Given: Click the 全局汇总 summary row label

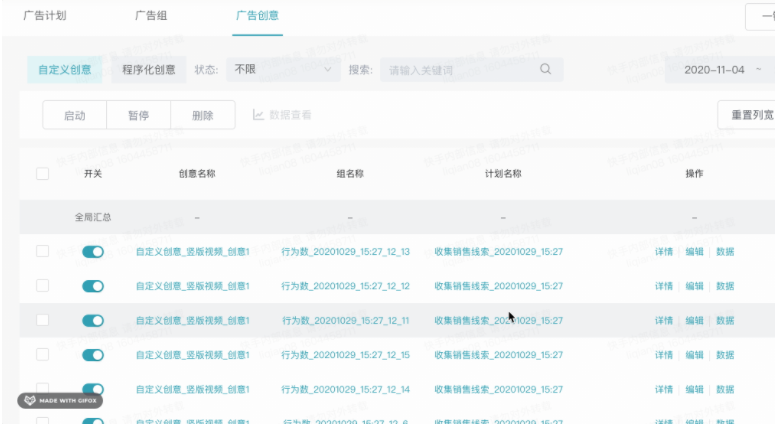Looking at the screenshot, I should (93, 217).
